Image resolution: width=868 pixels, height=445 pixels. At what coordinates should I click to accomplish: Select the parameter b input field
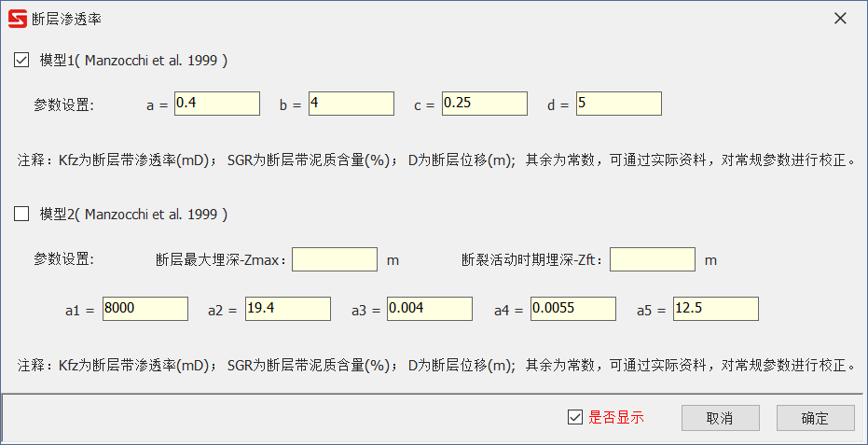coord(351,104)
